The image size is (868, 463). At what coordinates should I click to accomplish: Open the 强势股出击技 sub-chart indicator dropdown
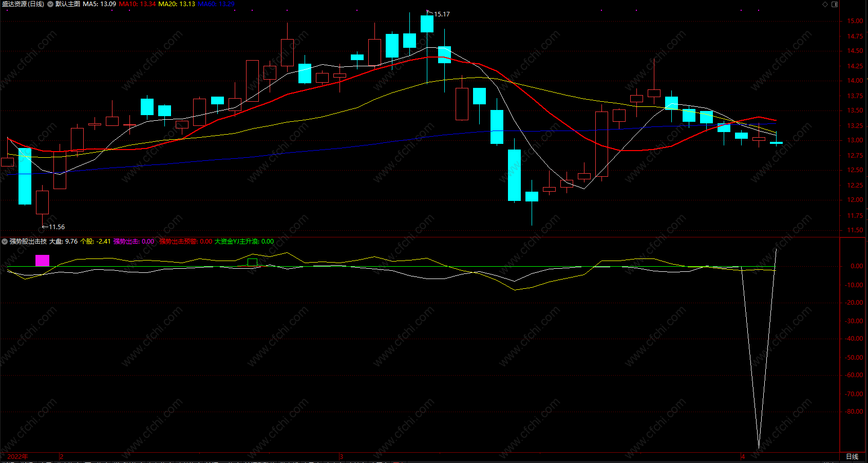click(x=5, y=242)
